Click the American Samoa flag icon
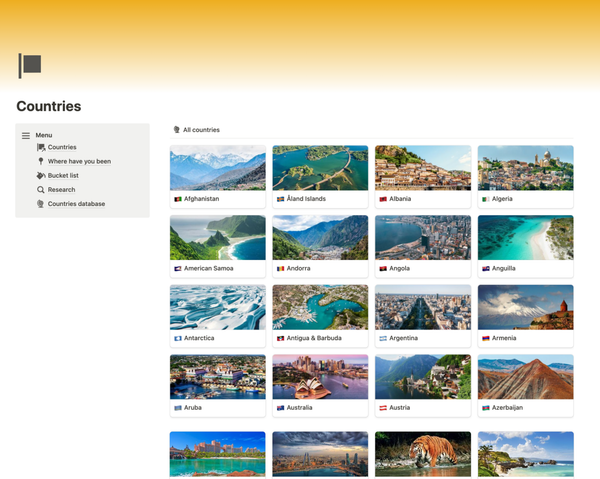The height and width of the screenshot is (479, 600). 178,269
